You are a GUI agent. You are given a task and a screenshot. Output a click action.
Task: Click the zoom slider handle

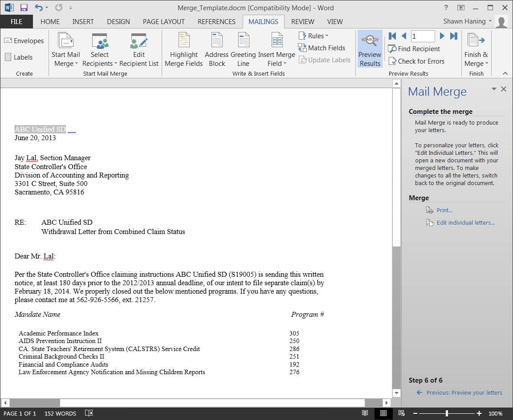(x=447, y=413)
